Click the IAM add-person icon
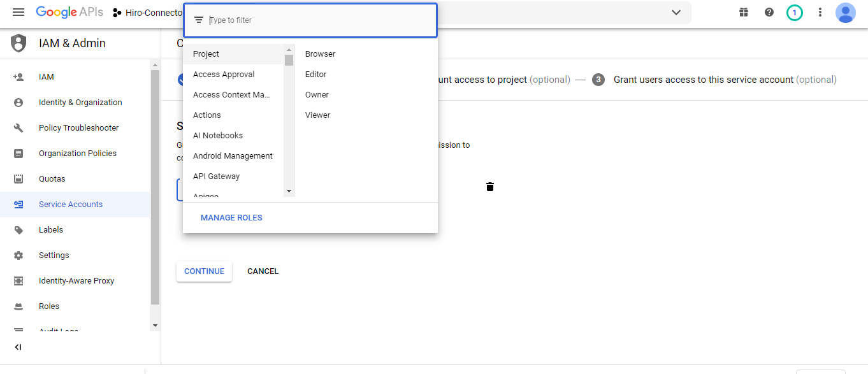 tap(18, 77)
